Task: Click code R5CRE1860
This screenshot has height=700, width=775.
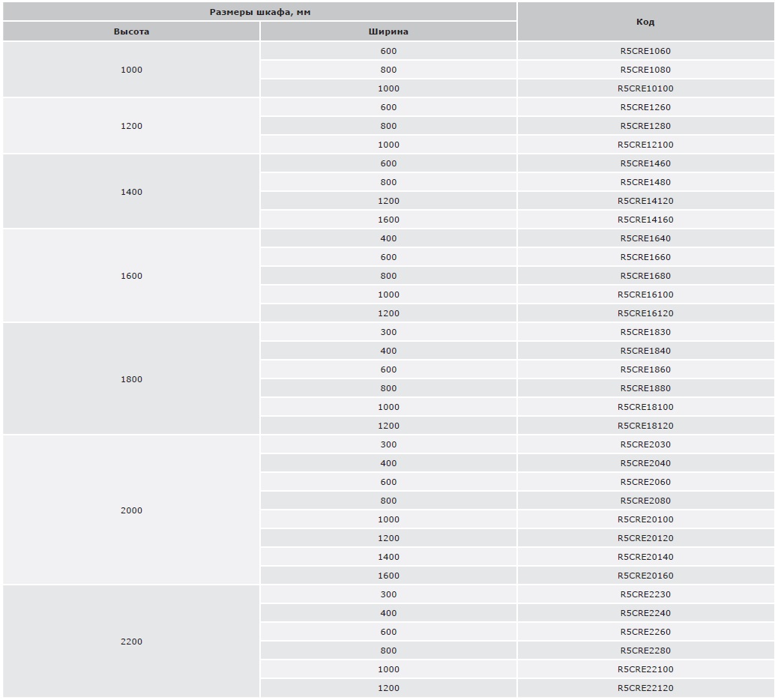Action: point(645,369)
